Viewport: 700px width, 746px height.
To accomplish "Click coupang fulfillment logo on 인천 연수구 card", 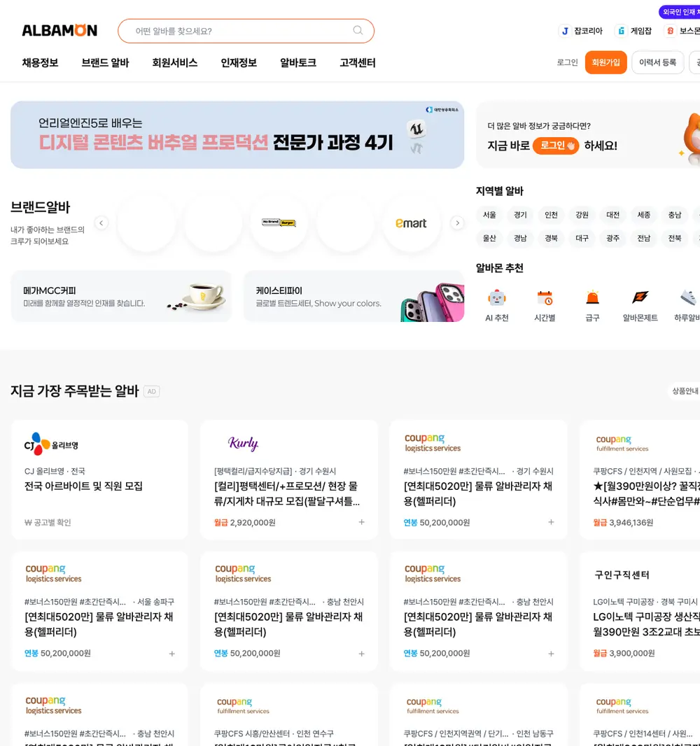I will coord(243,705).
